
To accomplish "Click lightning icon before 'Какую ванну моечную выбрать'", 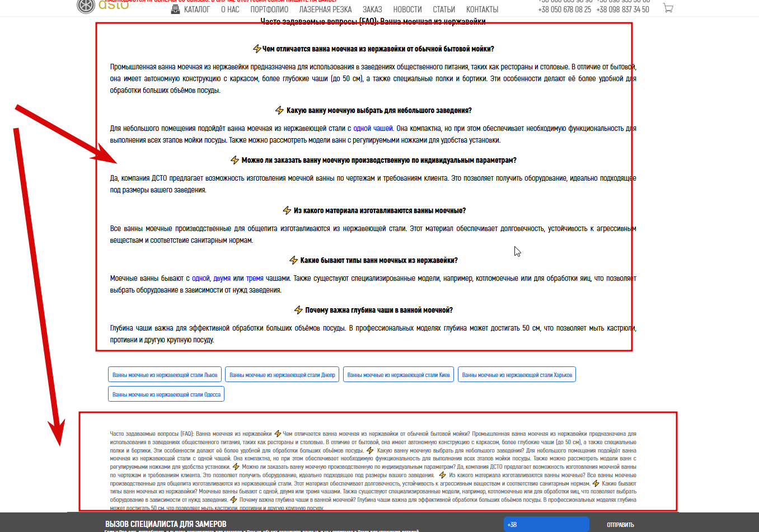I will pyautogui.click(x=279, y=110).
